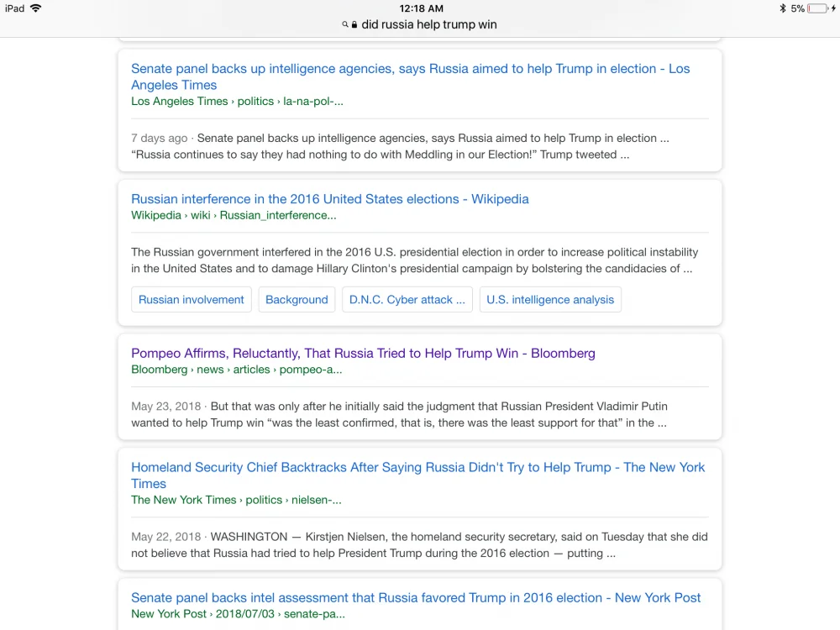840x630 pixels.
Task: Tap the Wikipedia snippet about Russian government
Action: click(415, 260)
